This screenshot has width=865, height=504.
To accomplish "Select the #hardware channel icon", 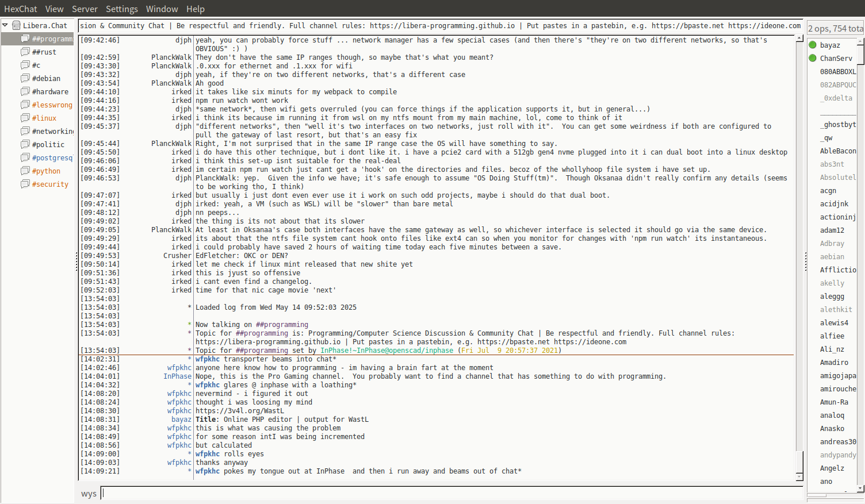I will coord(25,91).
